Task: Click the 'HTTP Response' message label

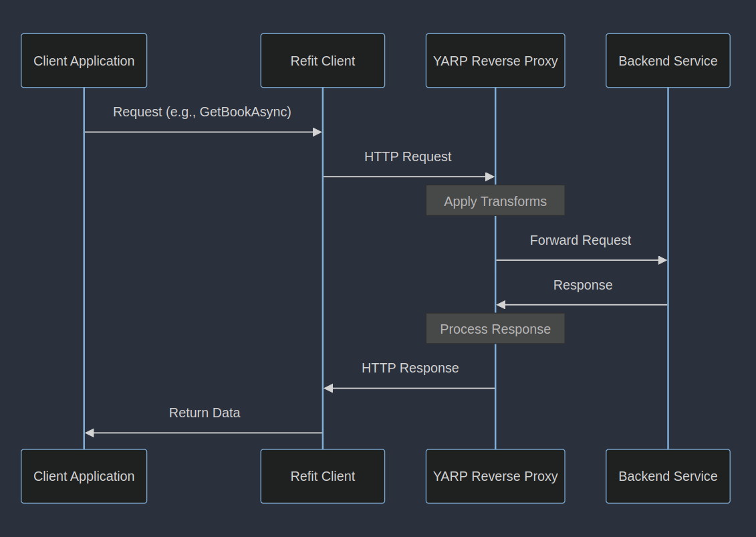Action: point(410,368)
